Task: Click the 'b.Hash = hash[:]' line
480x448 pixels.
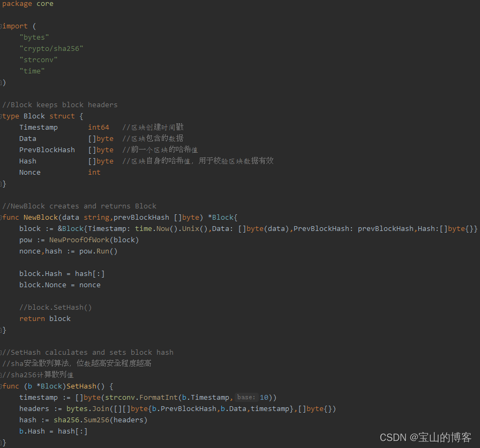Action: tap(54, 431)
